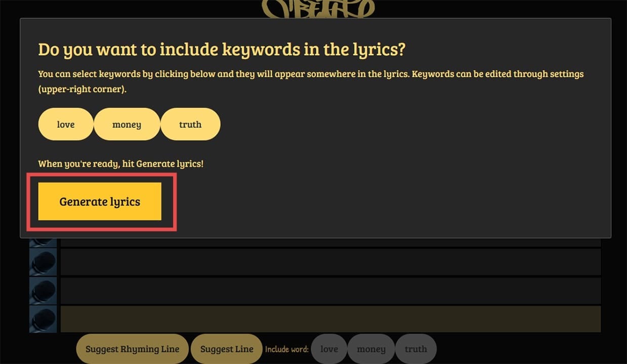Image resolution: width=627 pixels, height=364 pixels.
Task: Select the 'love' keyword chip in the dialog
Action: click(x=66, y=124)
